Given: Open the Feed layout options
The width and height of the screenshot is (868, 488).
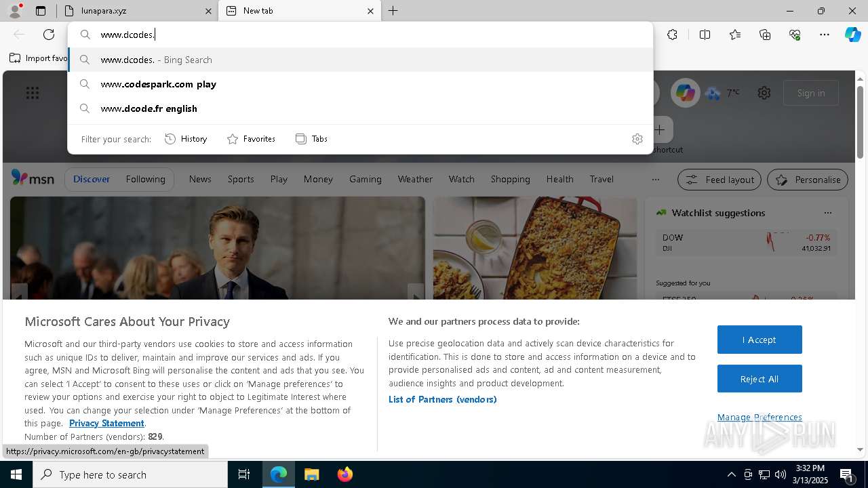Looking at the screenshot, I should click(x=719, y=180).
